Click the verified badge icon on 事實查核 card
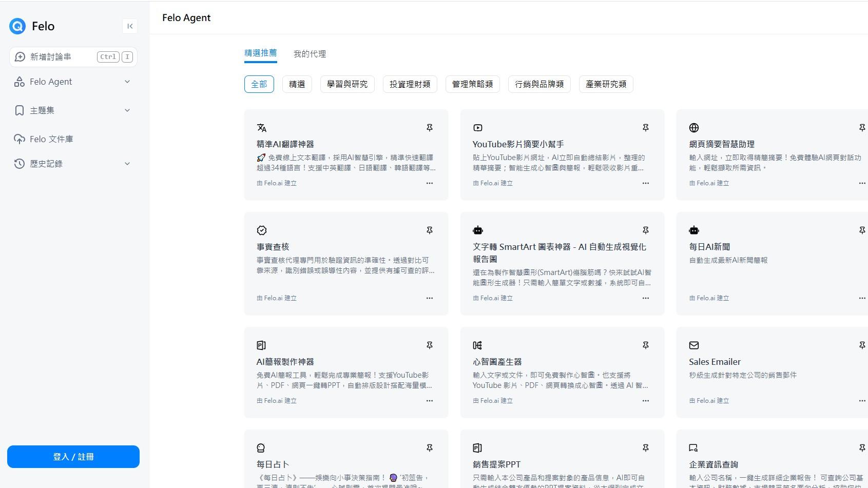Screen dimensions: 868x488 (262, 230)
